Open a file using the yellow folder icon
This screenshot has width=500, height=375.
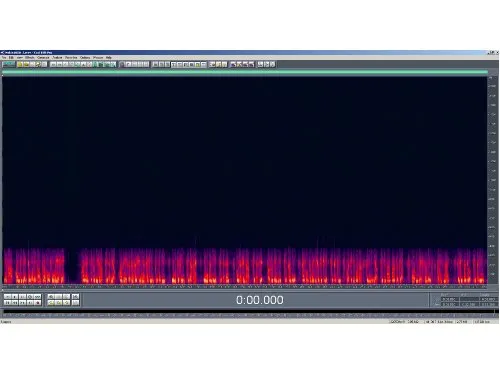click(20, 64)
